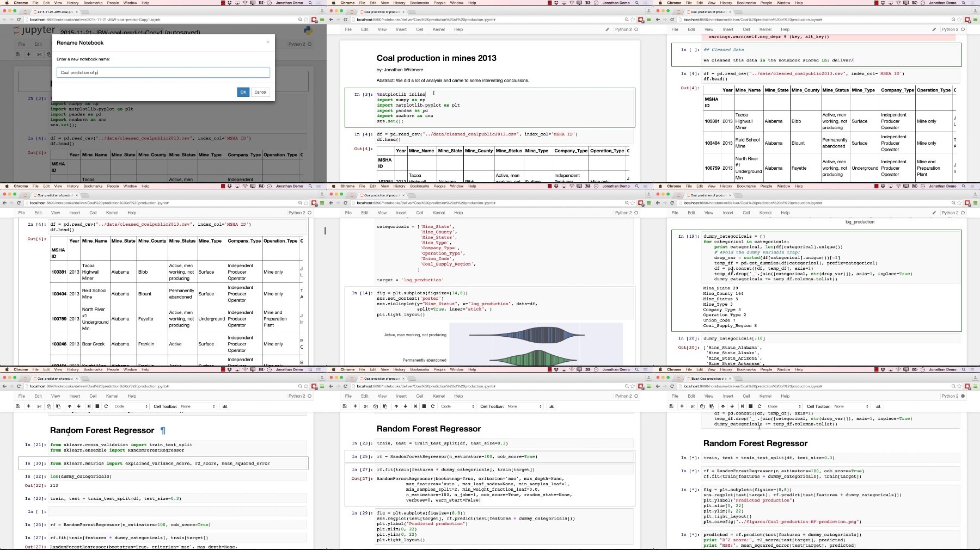Restart kernel icon in bottom-left window toolbar

coord(106,406)
